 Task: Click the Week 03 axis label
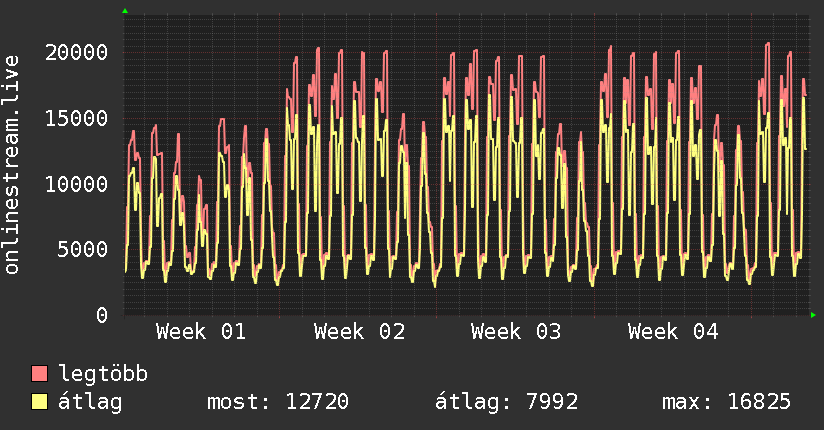coord(516,332)
